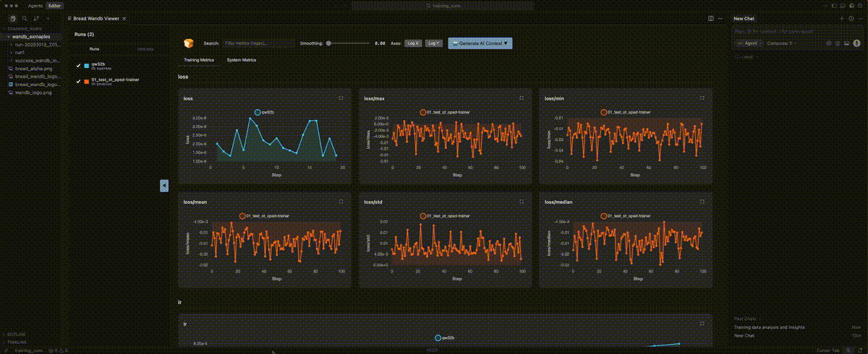
Task: Switch to the Training Metrics tab
Action: point(199,60)
